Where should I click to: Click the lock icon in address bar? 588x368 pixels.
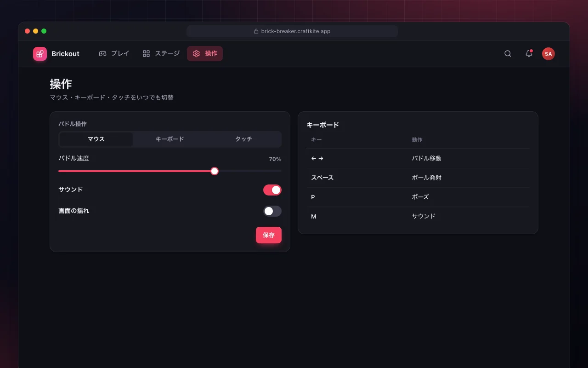(x=256, y=31)
